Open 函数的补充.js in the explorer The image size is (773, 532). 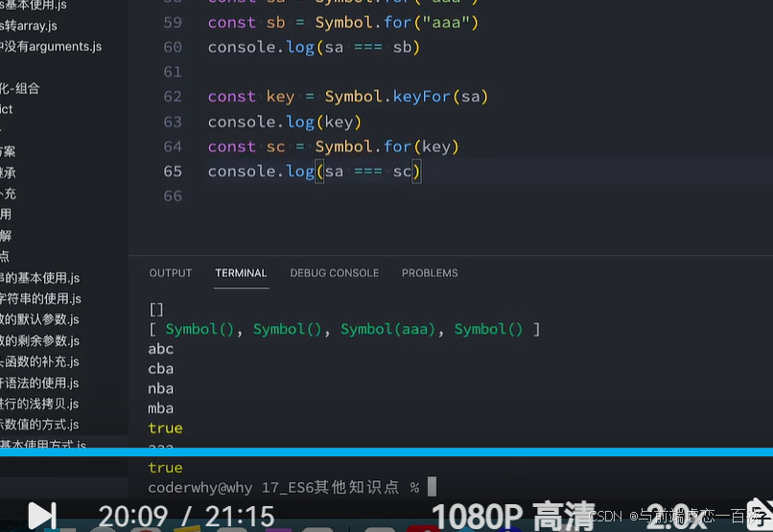click(40, 361)
